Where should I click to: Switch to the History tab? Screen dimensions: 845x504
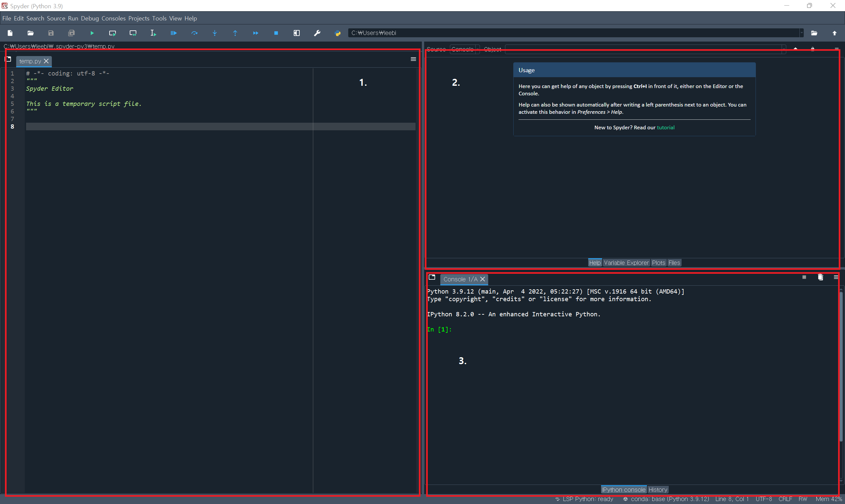click(x=658, y=490)
